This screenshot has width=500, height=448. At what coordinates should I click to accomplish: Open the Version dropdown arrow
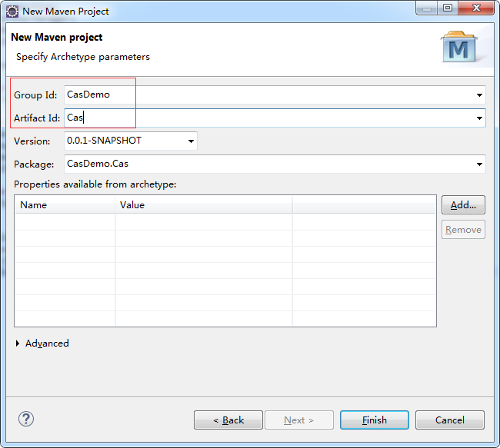tap(191, 141)
